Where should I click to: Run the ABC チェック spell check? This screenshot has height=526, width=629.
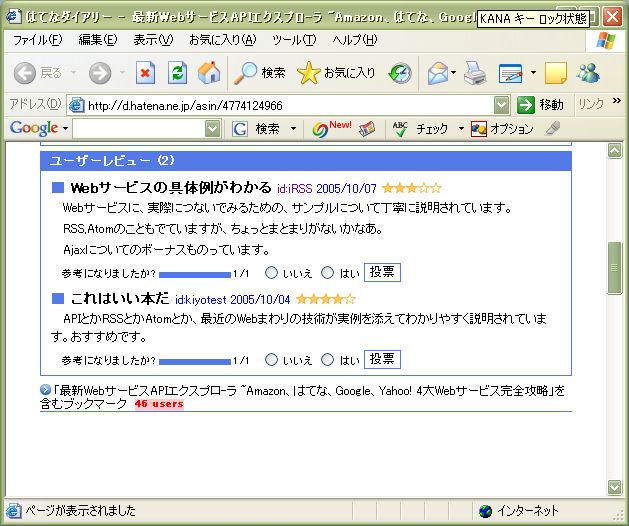tap(420, 129)
